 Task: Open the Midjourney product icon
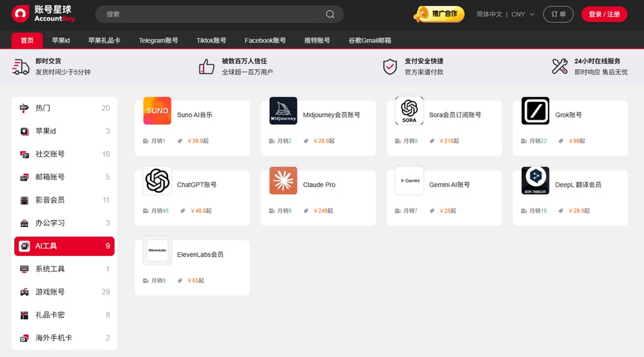[x=283, y=111]
